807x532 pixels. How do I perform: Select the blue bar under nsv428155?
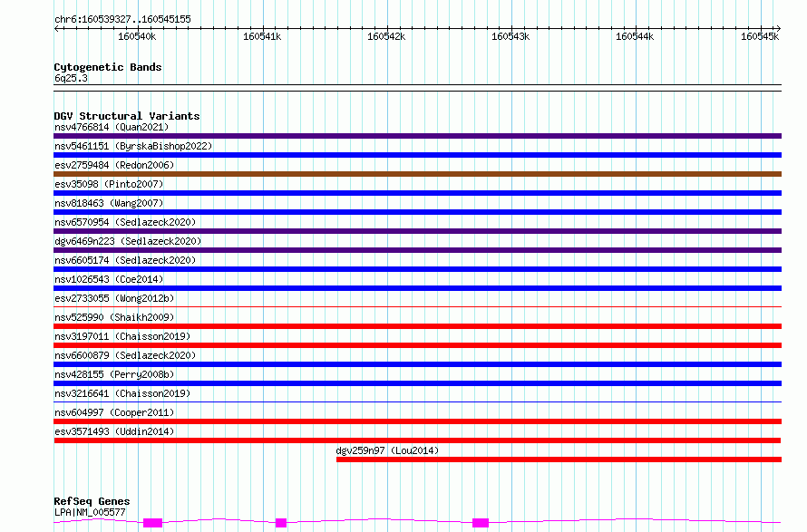point(417,383)
